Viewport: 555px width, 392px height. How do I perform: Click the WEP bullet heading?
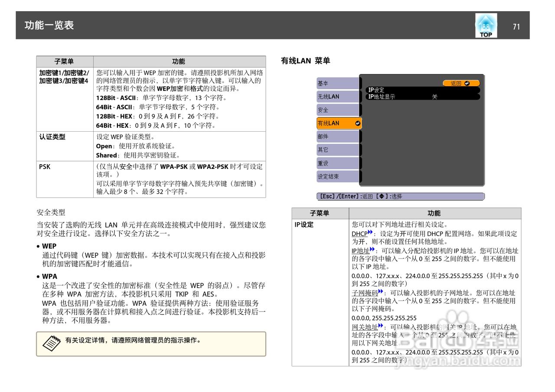49,246
